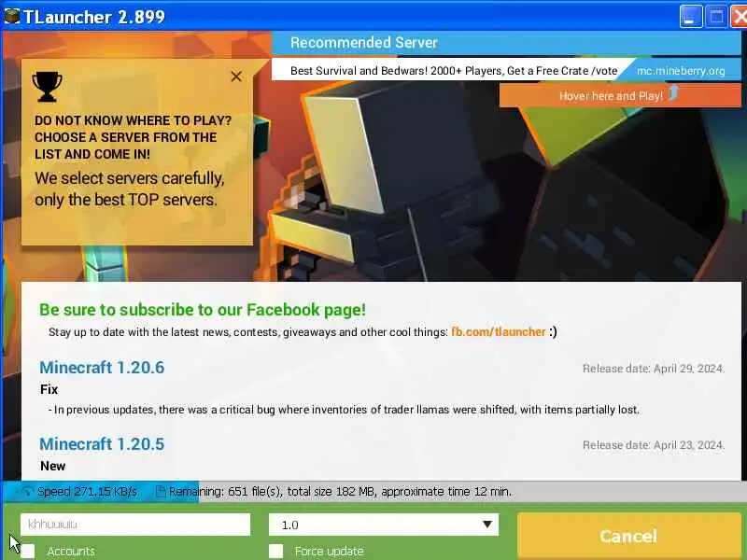This screenshot has width=747, height=560.
Task: Click the Recommended Server header
Action: pyautogui.click(x=364, y=43)
